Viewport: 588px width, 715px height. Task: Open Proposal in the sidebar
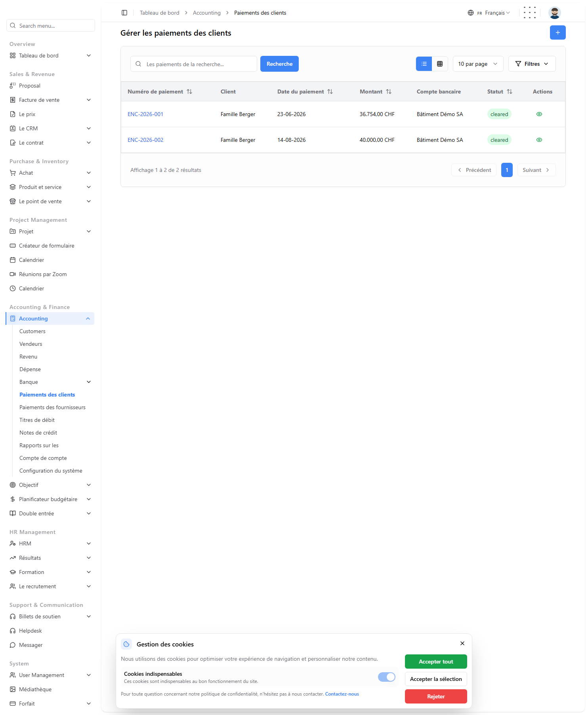30,86
